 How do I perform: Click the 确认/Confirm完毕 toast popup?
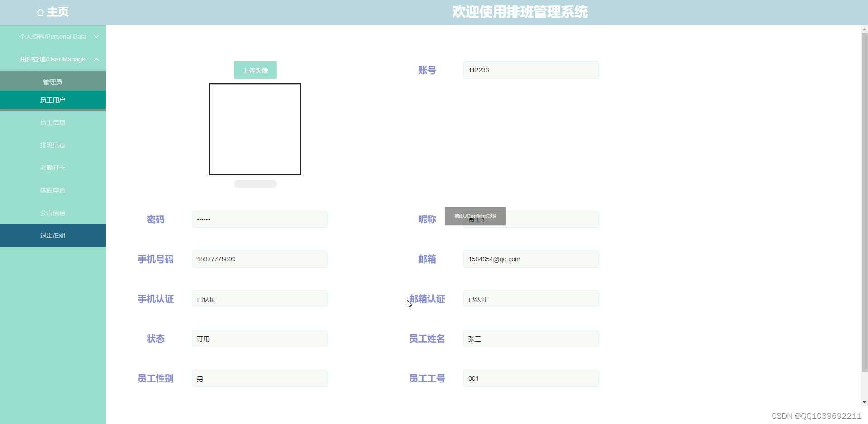point(475,216)
